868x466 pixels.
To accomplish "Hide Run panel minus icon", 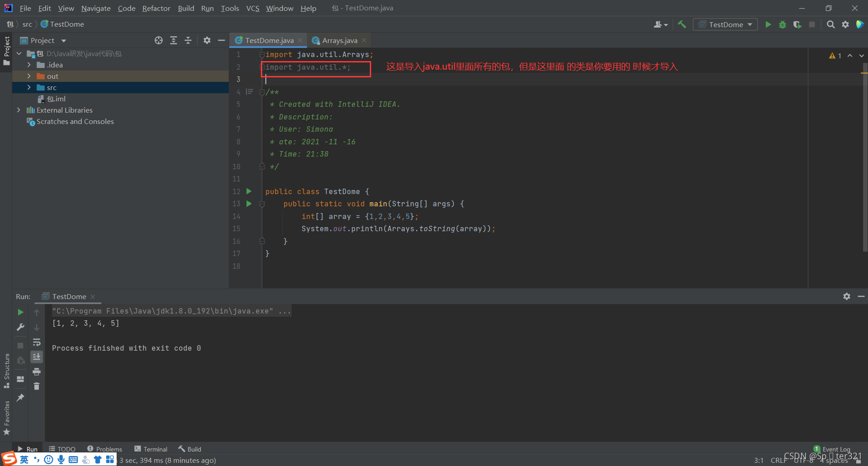I will [861, 296].
